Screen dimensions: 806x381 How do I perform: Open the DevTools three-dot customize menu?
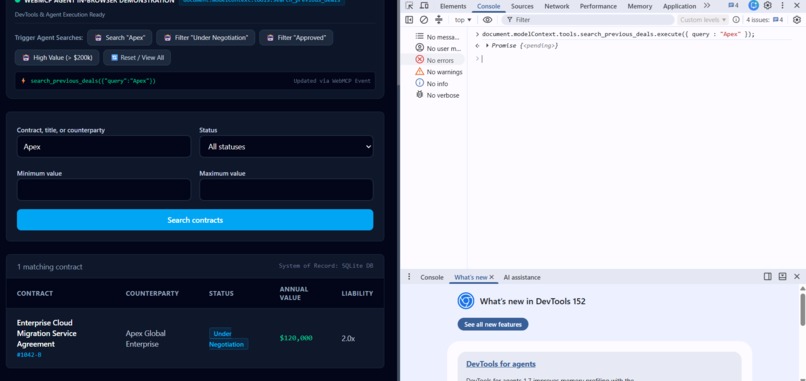point(782,6)
